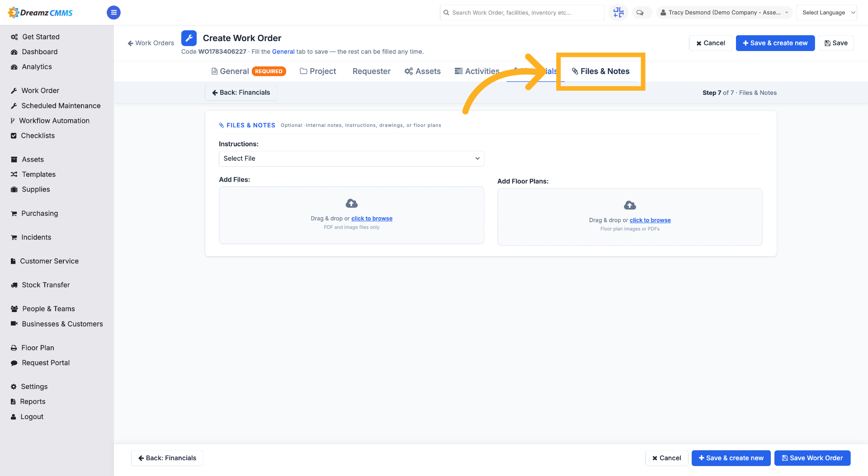Switch to the Project tab
868x476 pixels.
click(318, 71)
